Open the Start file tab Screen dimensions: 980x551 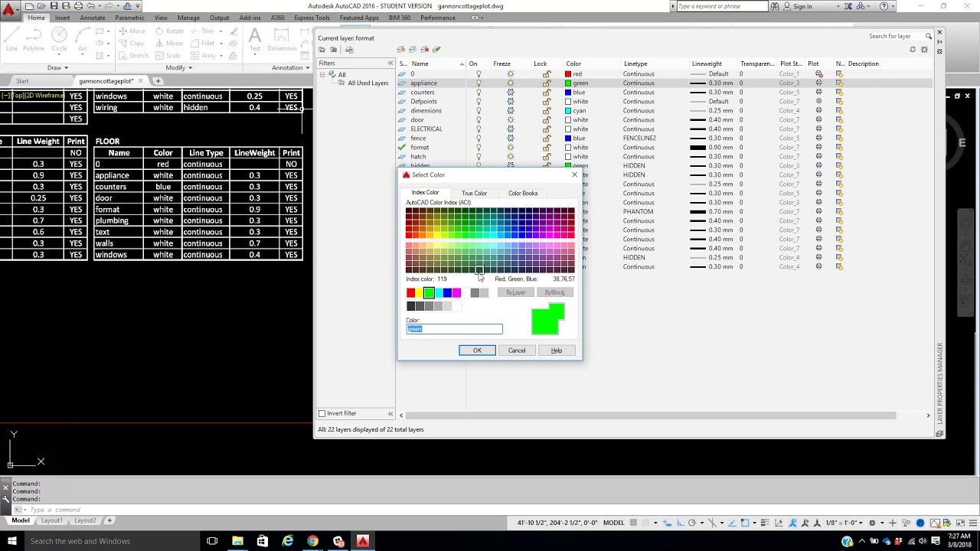click(22, 81)
